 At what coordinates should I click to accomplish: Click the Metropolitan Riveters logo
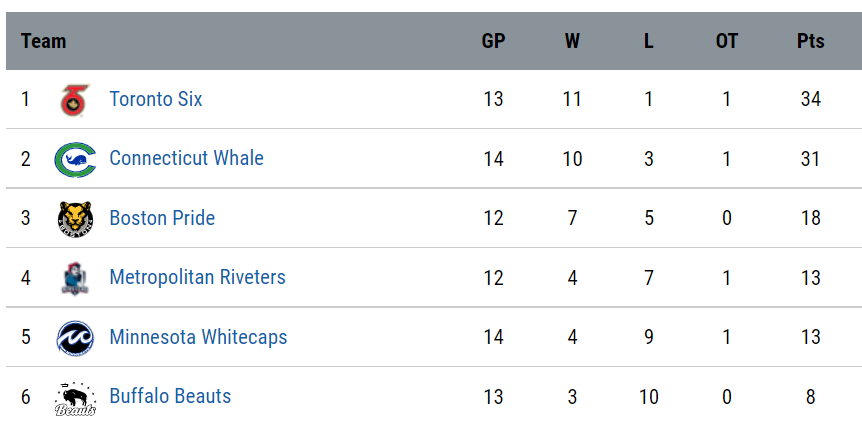[75, 279]
